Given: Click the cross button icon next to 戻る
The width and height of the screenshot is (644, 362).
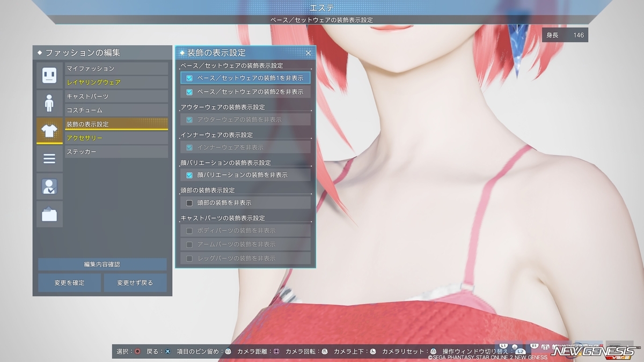Looking at the screenshot, I should click(x=167, y=351).
